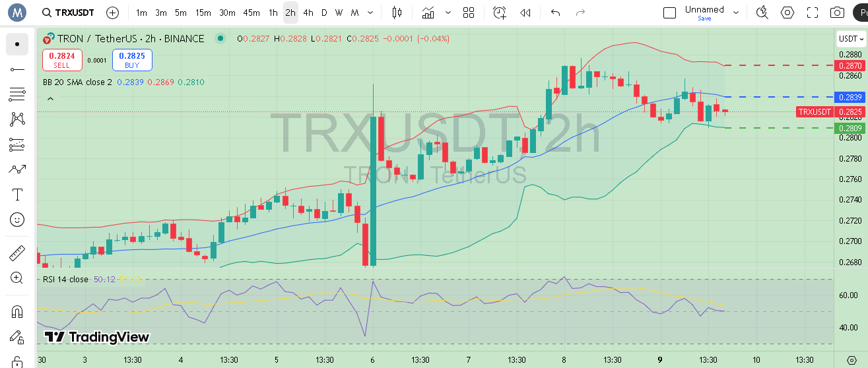This screenshot has height=368, width=868.
Task: Open the time axis settings gear
Action: pyautogui.click(x=851, y=359)
